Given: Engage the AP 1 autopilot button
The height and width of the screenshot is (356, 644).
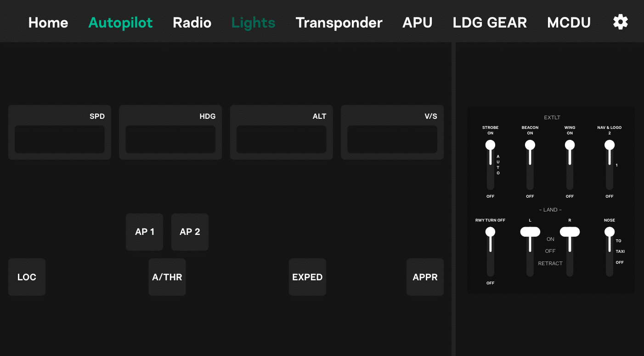Looking at the screenshot, I should 145,232.
